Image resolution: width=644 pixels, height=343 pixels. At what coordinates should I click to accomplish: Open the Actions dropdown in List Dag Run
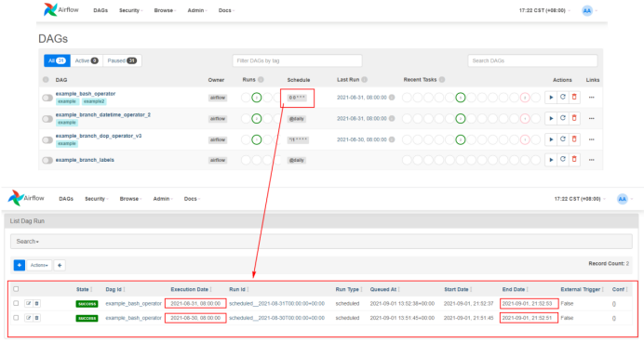(39, 265)
